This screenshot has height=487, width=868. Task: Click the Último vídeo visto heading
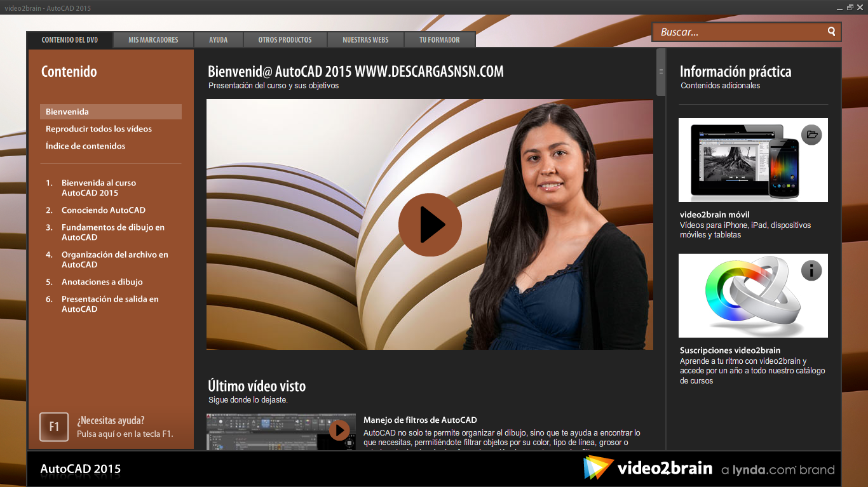coord(257,386)
